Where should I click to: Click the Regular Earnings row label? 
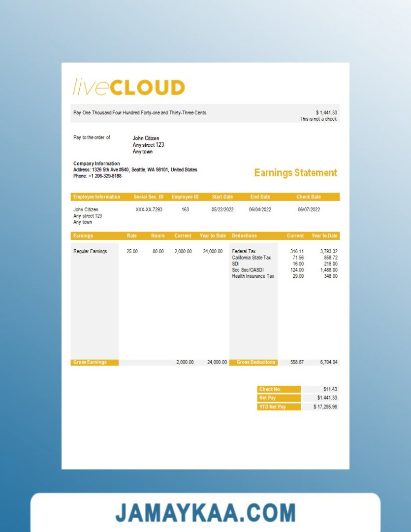click(90, 252)
